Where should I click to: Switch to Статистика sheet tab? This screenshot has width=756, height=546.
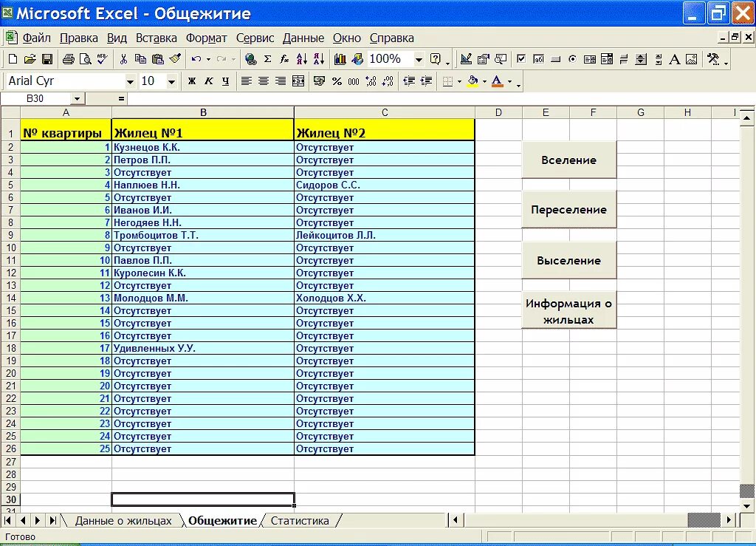click(x=300, y=521)
